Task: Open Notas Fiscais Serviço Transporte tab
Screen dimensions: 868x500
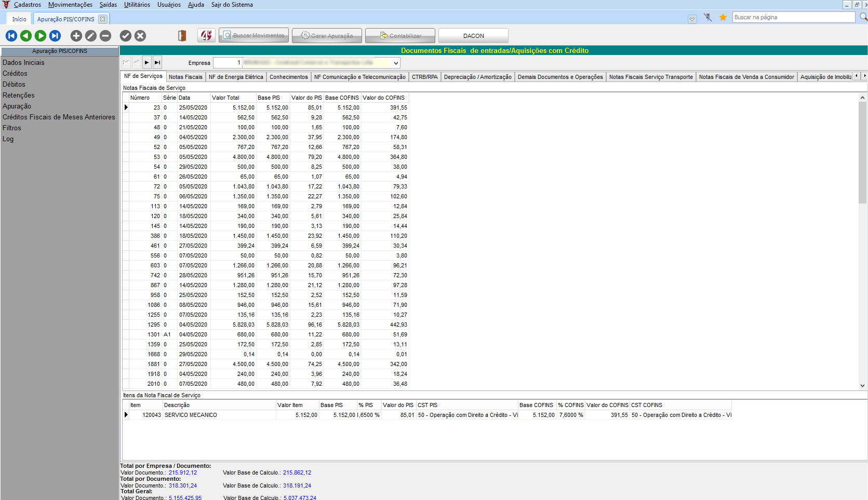Action: (x=651, y=77)
